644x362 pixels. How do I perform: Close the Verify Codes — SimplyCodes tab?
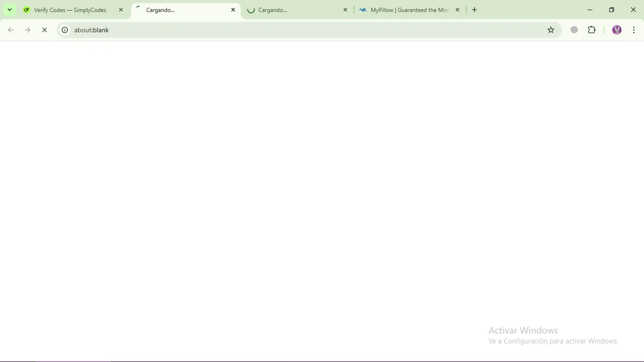pyautogui.click(x=121, y=10)
